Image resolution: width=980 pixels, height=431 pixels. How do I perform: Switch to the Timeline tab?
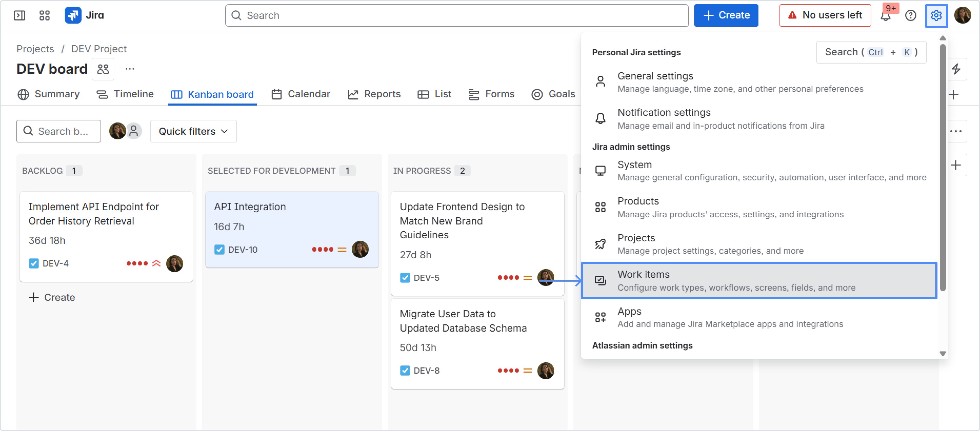pos(125,94)
